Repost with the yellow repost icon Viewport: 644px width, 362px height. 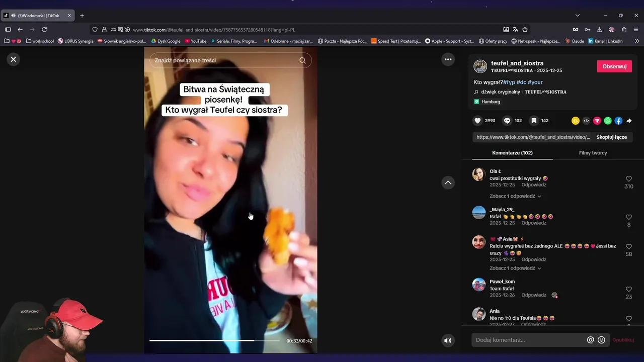(576, 121)
